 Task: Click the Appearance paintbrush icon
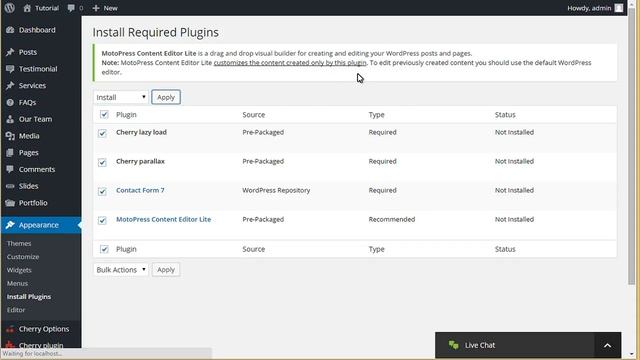click(x=10, y=225)
